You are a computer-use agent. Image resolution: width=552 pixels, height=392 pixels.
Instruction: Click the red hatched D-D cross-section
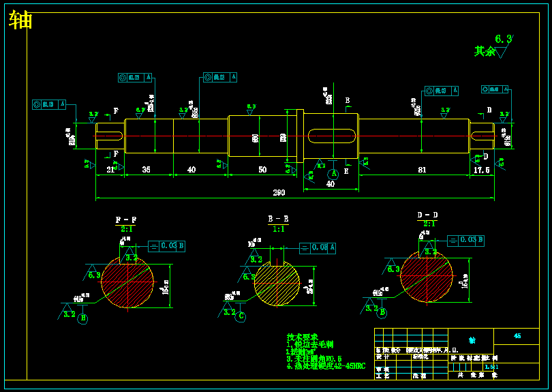coord(427,276)
